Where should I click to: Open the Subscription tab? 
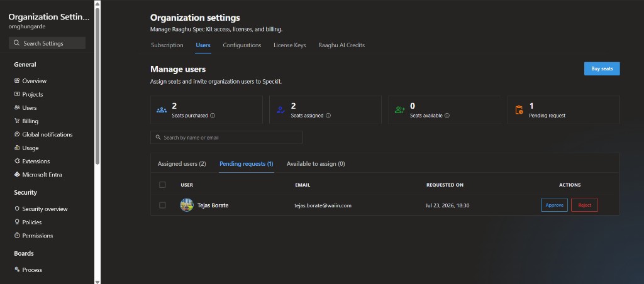pyautogui.click(x=167, y=45)
